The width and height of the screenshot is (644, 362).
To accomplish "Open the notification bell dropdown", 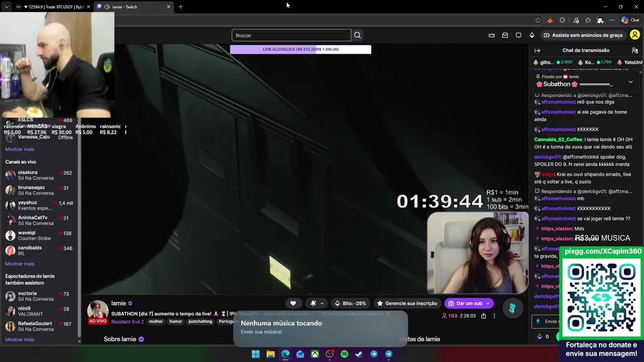I will (316, 303).
